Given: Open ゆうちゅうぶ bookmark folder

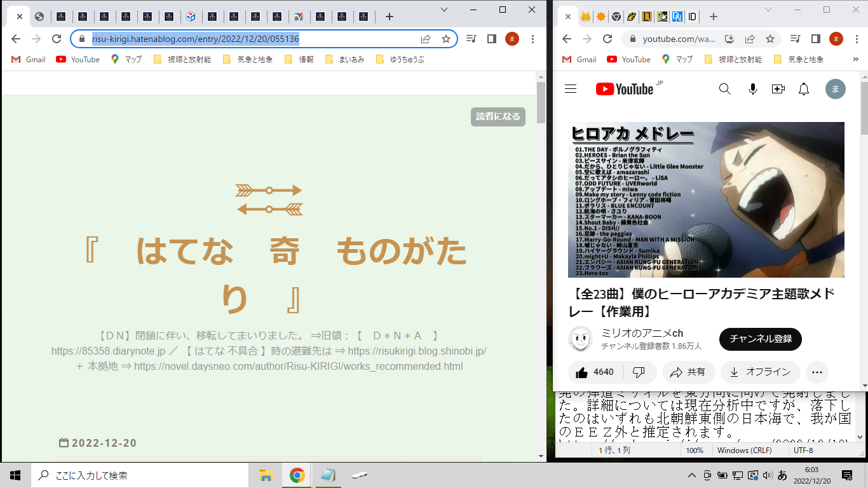Looking at the screenshot, I should (x=400, y=59).
